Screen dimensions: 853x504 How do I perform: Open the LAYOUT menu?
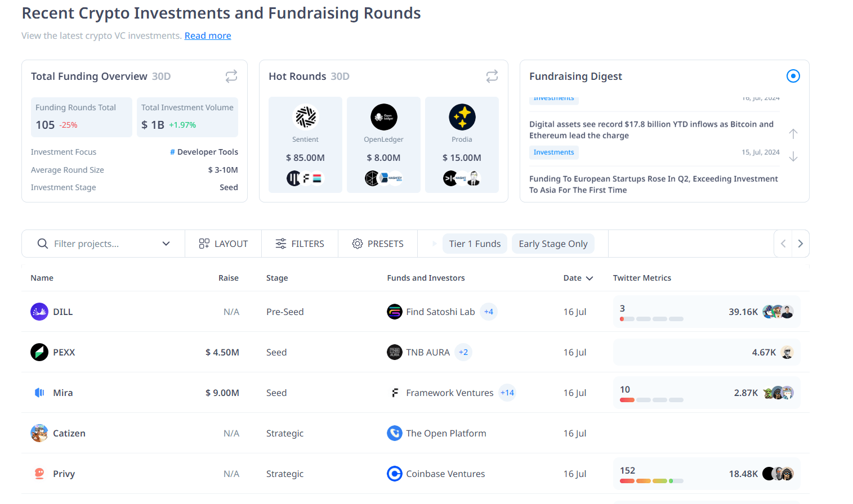[224, 244]
